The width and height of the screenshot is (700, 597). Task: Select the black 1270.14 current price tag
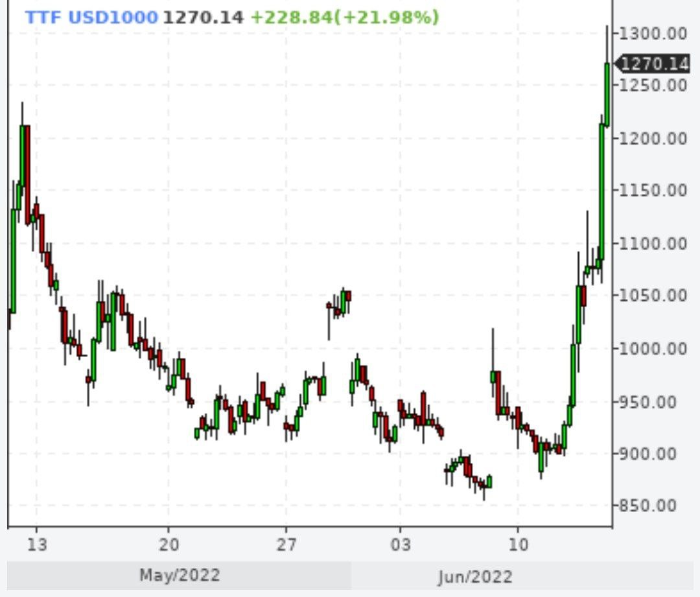[654, 64]
